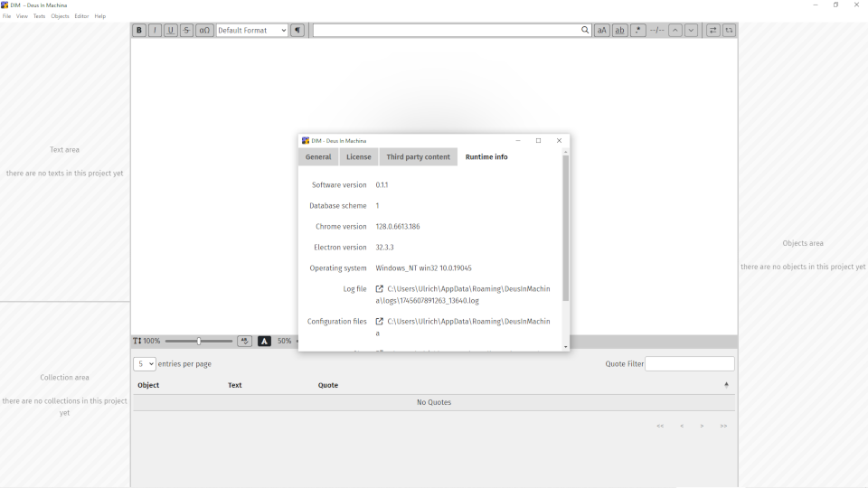Click the underline formatting button

[x=171, y=31]
